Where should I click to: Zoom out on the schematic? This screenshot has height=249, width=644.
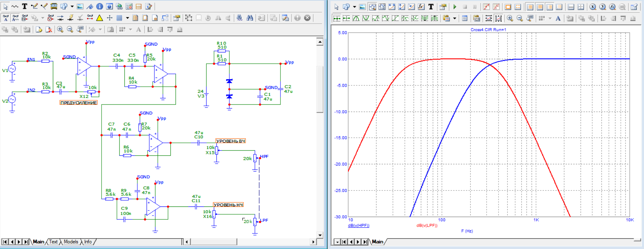point(70,30)
